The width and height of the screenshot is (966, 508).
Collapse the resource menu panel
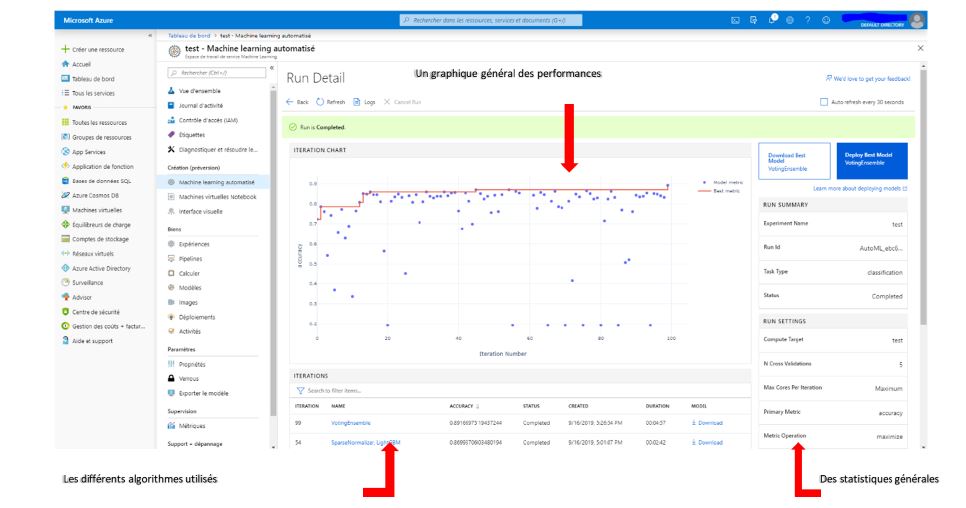coord(273,67)
